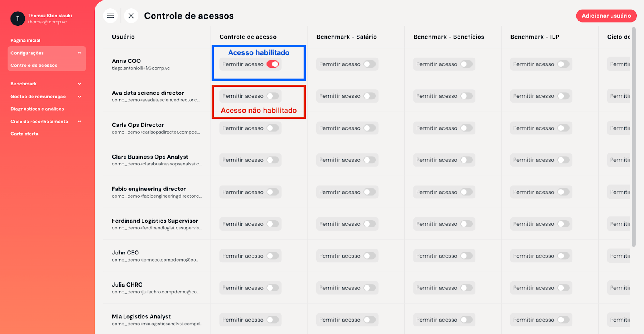Collapse the Configurações sidebar section
This screenshot has width=644, height=334.
(x=79, y=53)
